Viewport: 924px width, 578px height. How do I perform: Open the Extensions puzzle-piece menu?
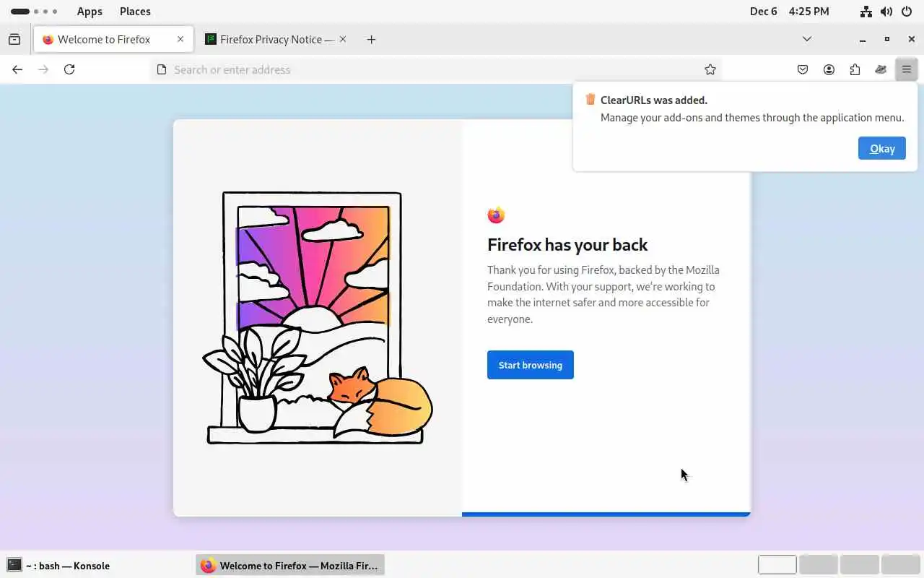855,69
